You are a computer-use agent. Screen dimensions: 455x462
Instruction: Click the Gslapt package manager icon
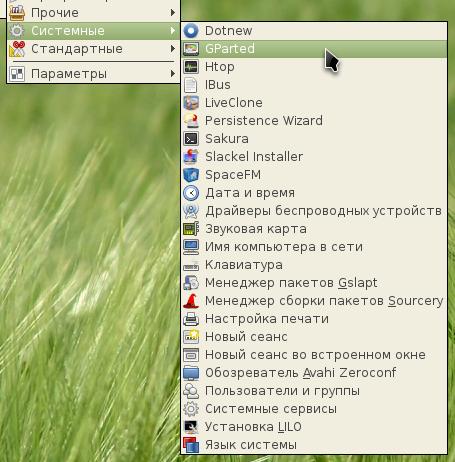pyautogui.click(x=191, y=283)
